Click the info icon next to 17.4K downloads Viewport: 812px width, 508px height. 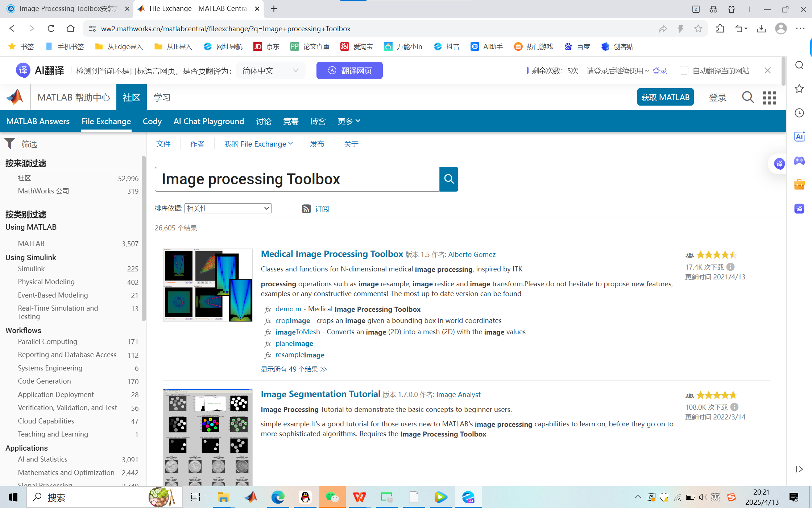730,267
